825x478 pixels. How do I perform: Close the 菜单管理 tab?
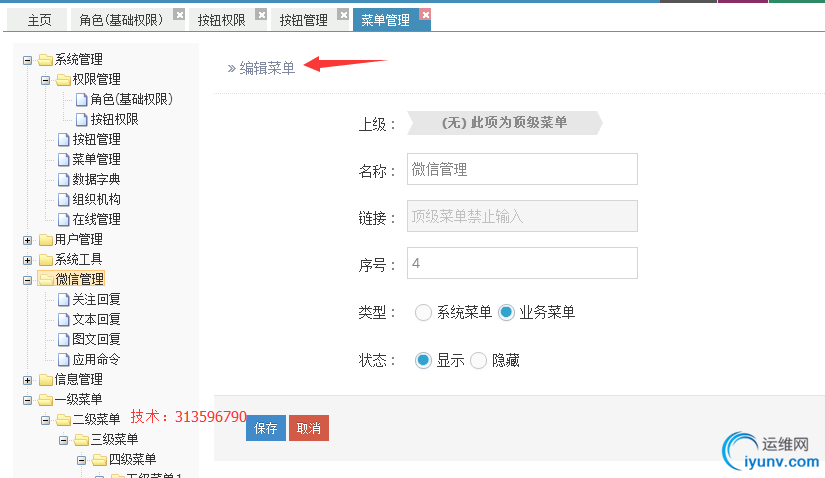(425, 15)
